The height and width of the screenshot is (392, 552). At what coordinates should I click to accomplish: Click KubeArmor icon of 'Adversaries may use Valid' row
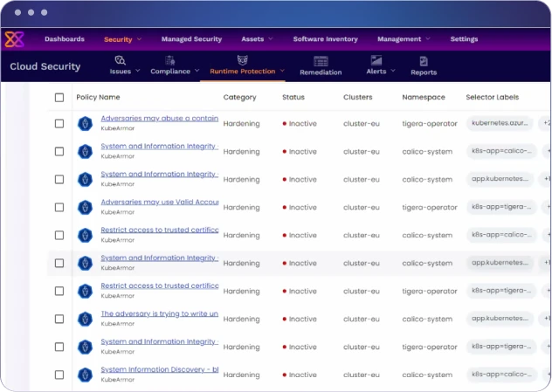(x=85, y=207)
